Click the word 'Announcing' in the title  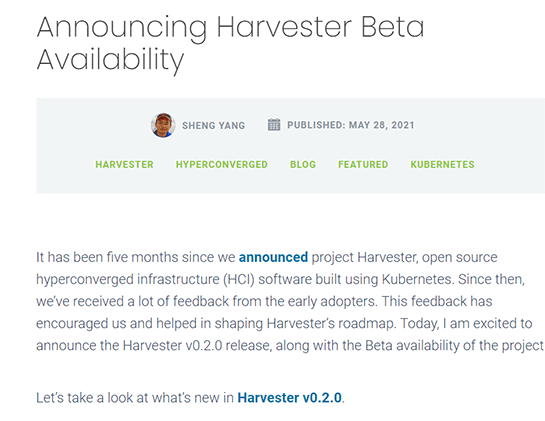[x=122, y=28]
